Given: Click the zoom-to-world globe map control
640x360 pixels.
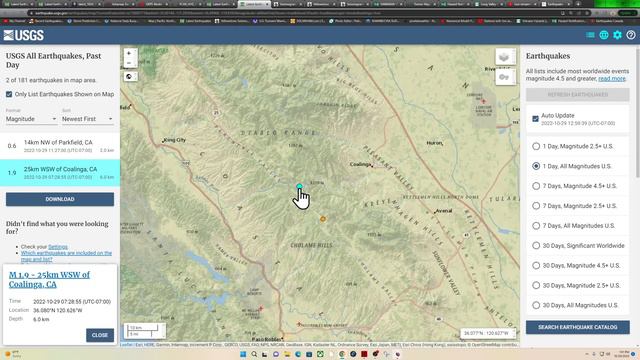Looking at the screenshot, I should pyautogui.click(x=129, y=76).
